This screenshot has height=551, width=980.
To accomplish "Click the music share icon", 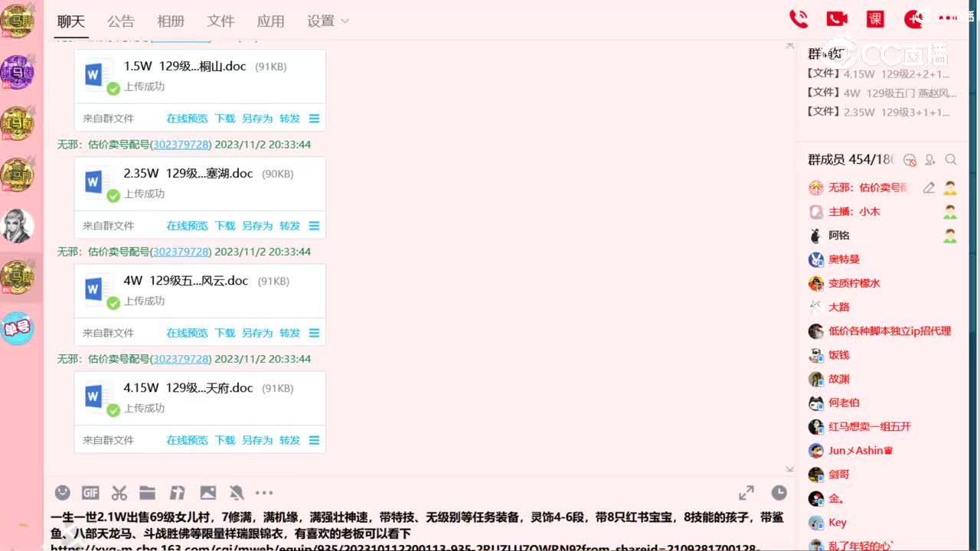I will tap(177, 492).
